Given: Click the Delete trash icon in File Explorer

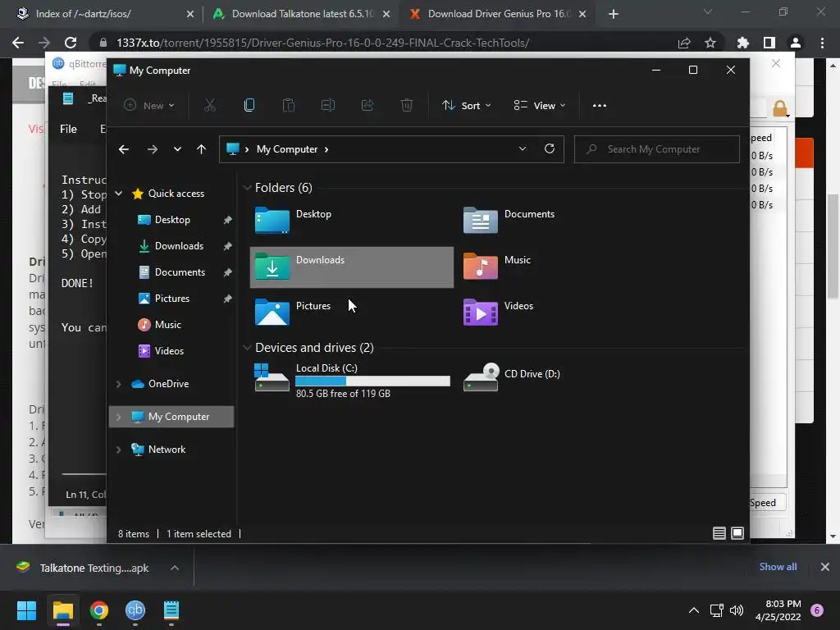Looking at the screenshot, I should pyautogui.click(x=407, y=106).
